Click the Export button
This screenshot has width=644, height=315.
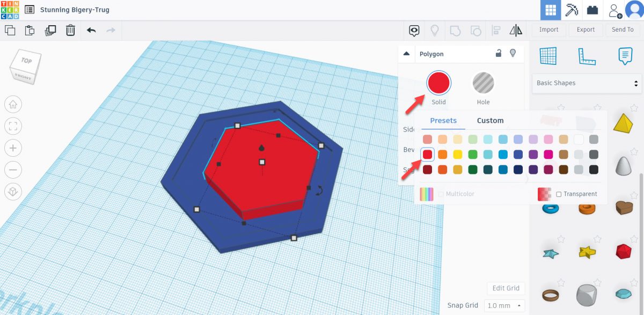pyautogui.click(x=586, y=30)
